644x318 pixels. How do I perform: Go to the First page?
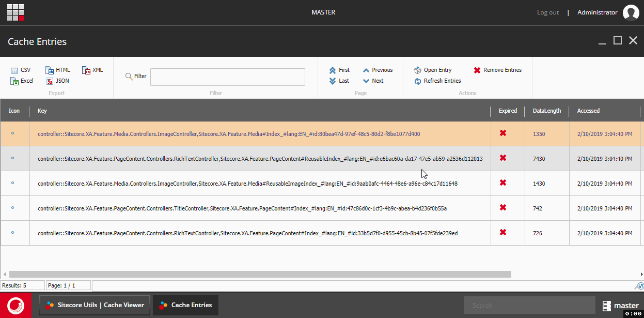339,70
